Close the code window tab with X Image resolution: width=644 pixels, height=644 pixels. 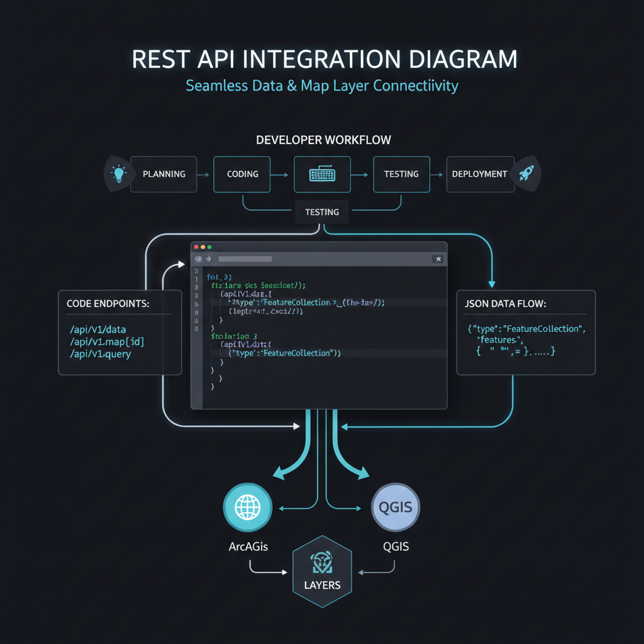coord(438,258)
